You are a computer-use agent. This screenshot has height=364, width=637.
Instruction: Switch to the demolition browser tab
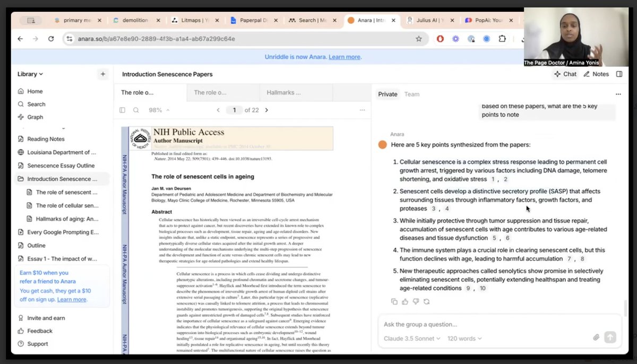pyautogui.click(x=135, y=20)
